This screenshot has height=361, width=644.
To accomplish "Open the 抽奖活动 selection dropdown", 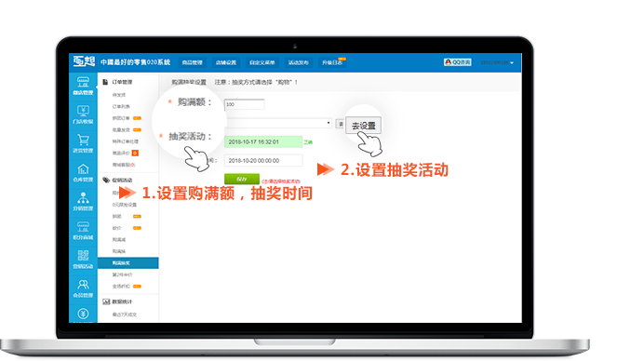I will [x=278, y=123].
